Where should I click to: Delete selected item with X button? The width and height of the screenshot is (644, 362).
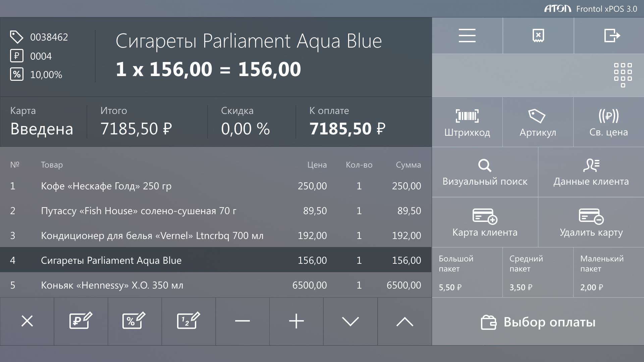(x=27, y=321)
